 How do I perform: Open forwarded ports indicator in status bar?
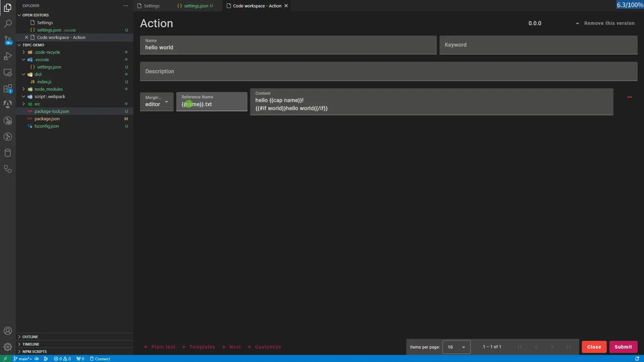click(80, 359)
